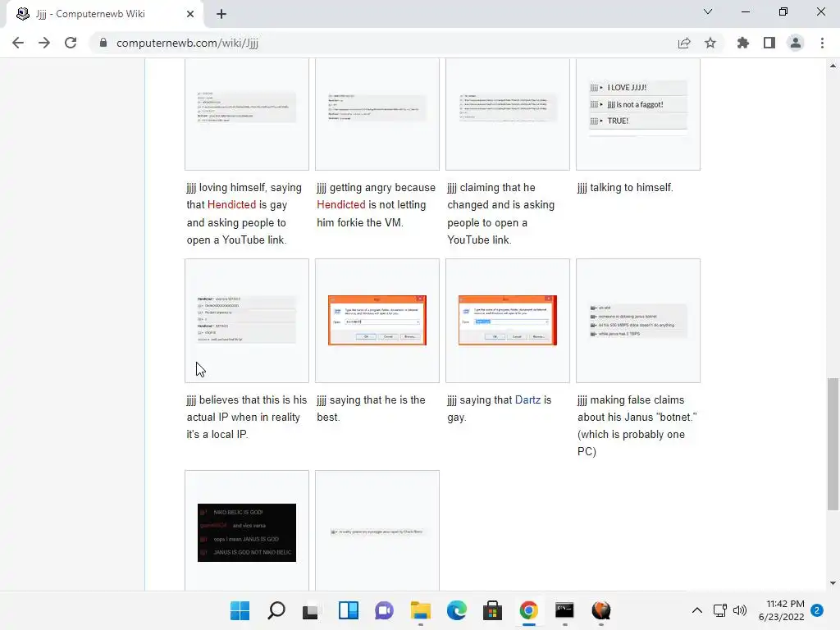Open 'jjjj claiming that he changed' thumbnail
The width and height of the screenshot is (840, 630).
pyautogui.click(x=508, y=107)
